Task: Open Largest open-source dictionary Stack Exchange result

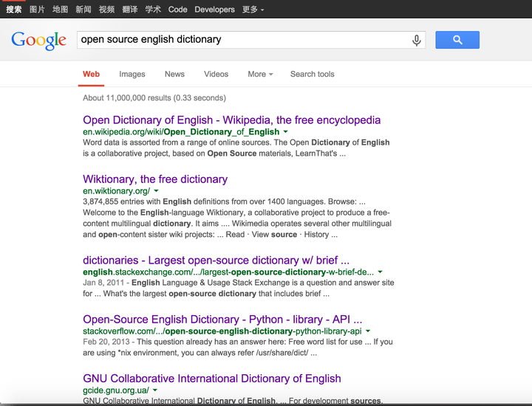Action: pyautogui.click(x=216, y=260)
